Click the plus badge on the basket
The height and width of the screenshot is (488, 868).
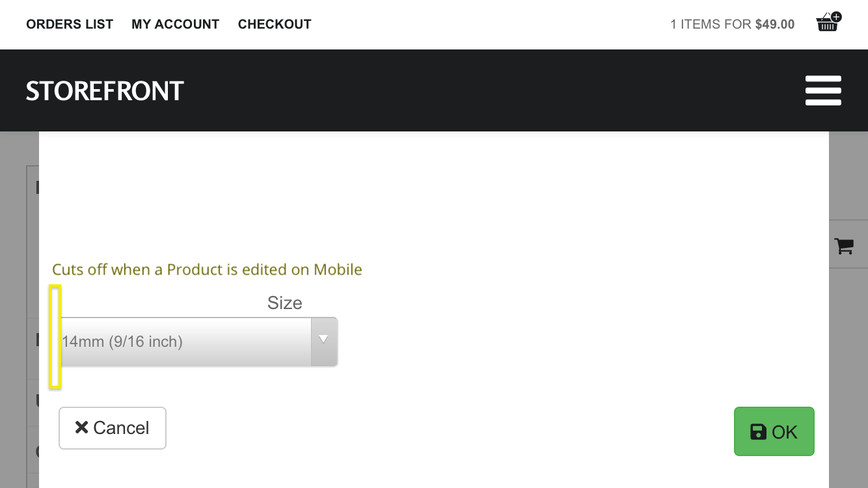(836, 17)
